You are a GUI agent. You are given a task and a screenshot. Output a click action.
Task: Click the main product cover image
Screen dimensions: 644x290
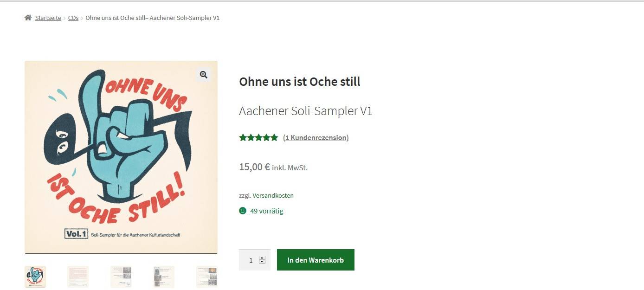pyautogui.click(x=121, y=157)
